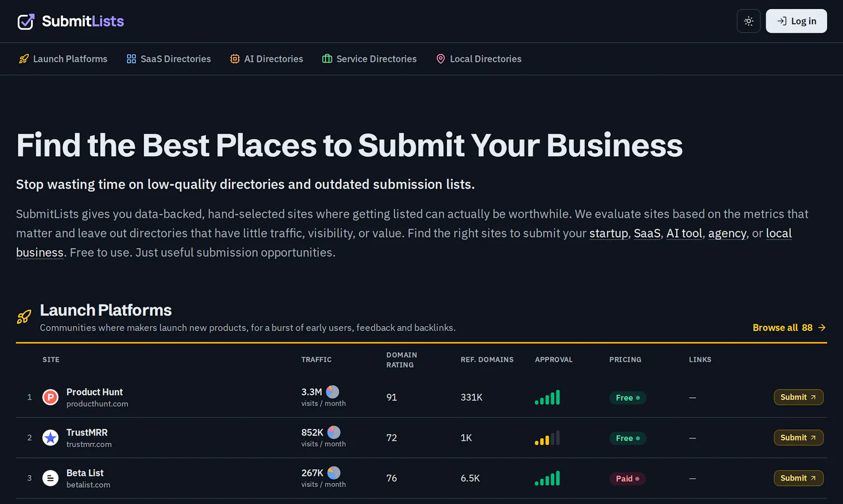The width and height of the screenshot is (843, 504).
Task: Follow the 'local business' link in the paragraph
Action: tap(779, 233)
